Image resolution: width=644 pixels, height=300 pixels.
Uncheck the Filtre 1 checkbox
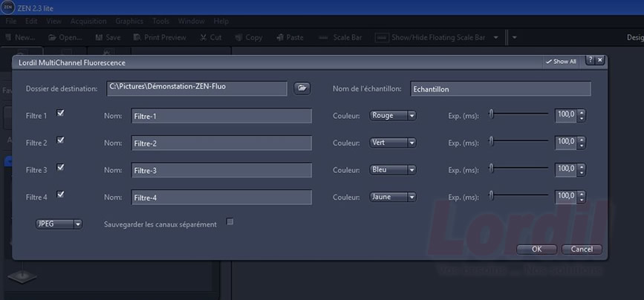[x=60, y=113]
